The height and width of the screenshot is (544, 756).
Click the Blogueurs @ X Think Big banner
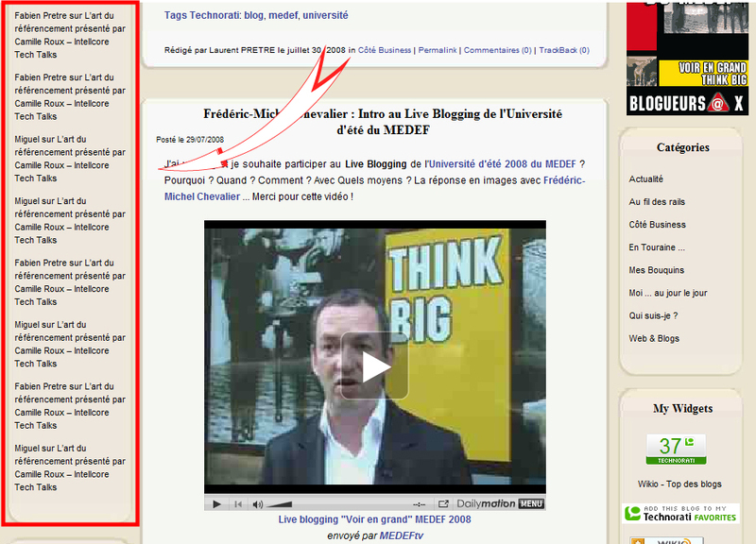coord(687,59)
